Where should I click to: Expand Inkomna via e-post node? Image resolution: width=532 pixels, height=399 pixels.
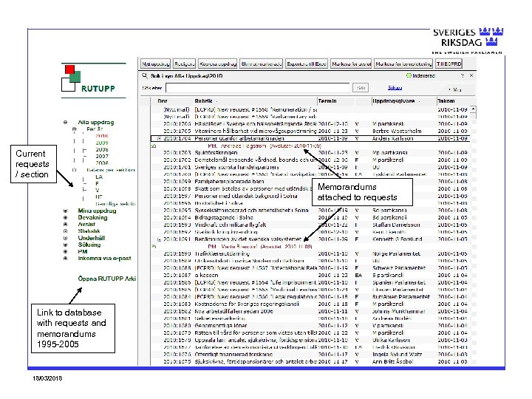(x=66, y=258)
